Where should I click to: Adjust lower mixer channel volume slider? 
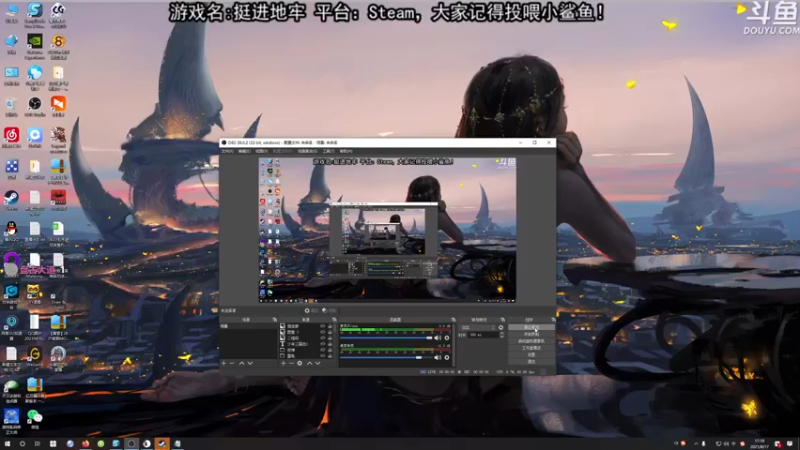point(386,358)
